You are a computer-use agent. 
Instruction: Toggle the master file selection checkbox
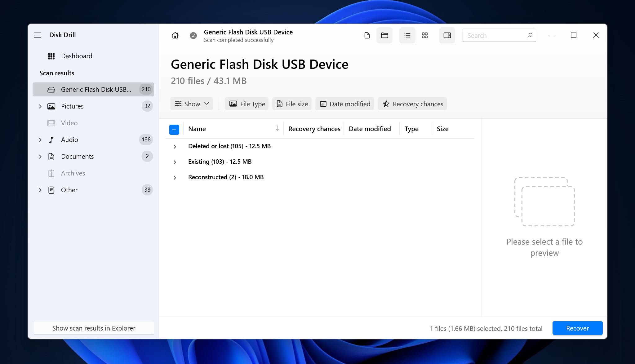[174, 128]
